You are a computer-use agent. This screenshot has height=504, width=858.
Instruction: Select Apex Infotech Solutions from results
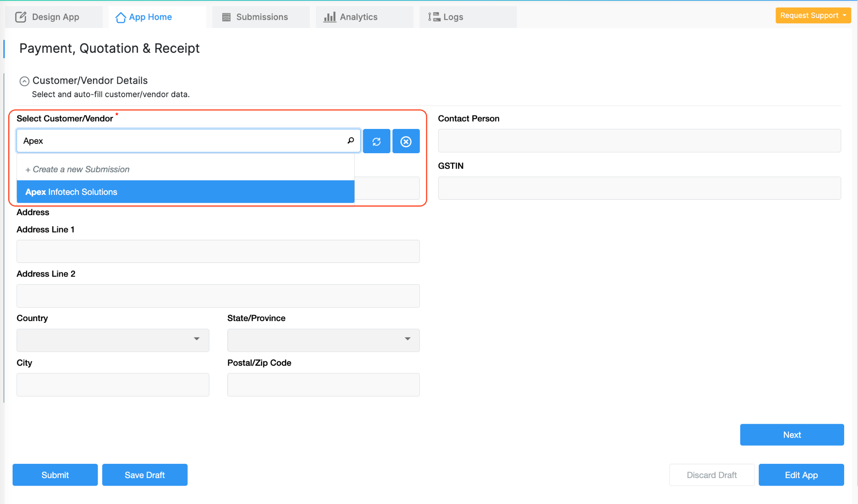[x=185, y=192]
